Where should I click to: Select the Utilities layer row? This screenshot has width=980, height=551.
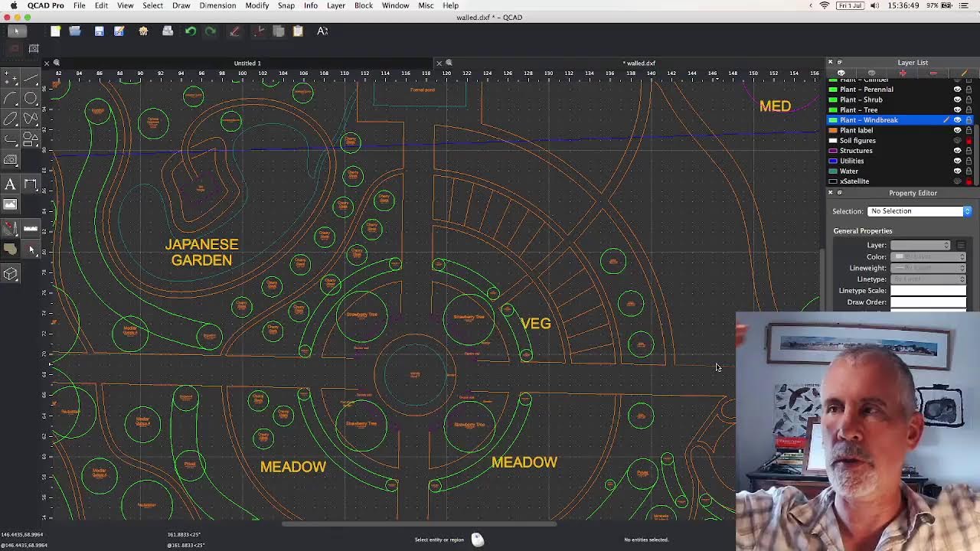click(x=900, y=161)
